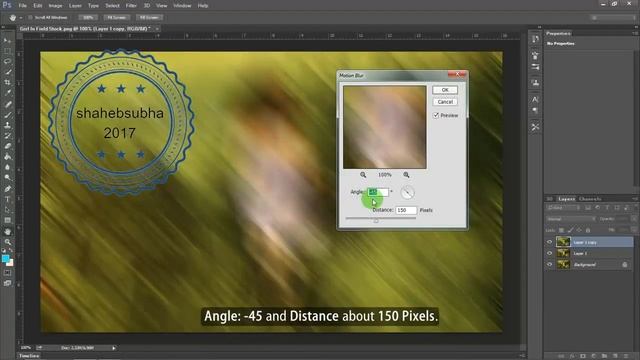
Task: Click Fit Screen button
Action: [117, 18]
